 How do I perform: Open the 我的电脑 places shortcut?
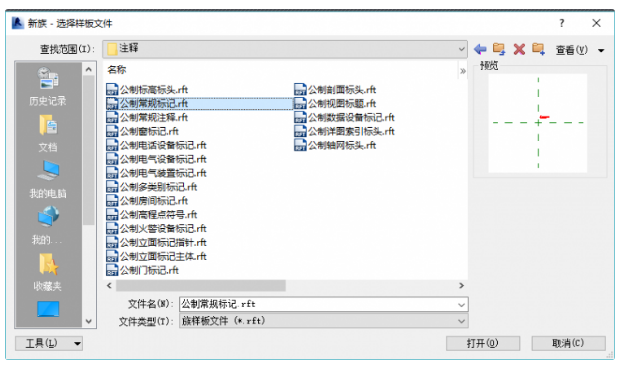(x=48, y=179)
